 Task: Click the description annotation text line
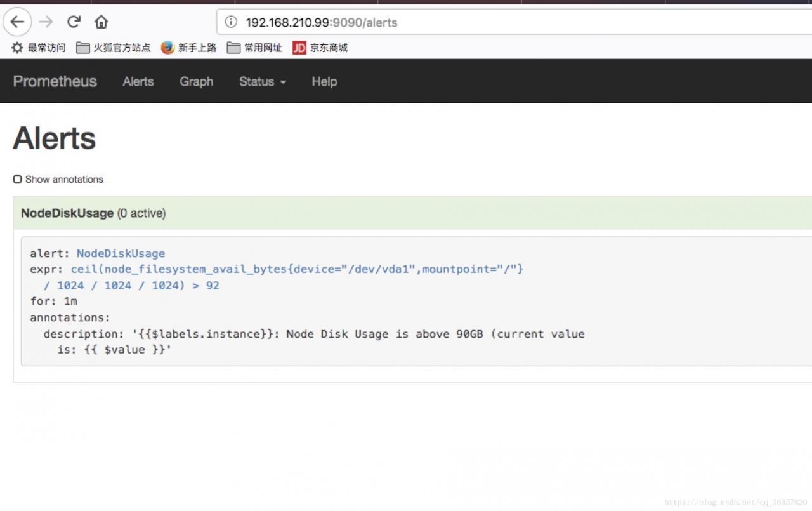(x=314, y=334)
